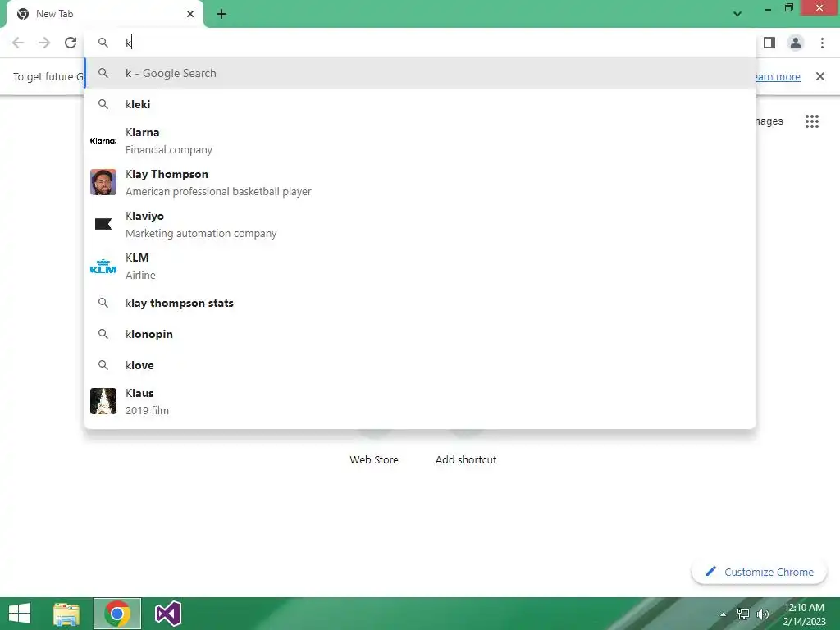
Task: Choose the 'kleki' suggestion
Action: pyautogui.click(x=421, y=104)
